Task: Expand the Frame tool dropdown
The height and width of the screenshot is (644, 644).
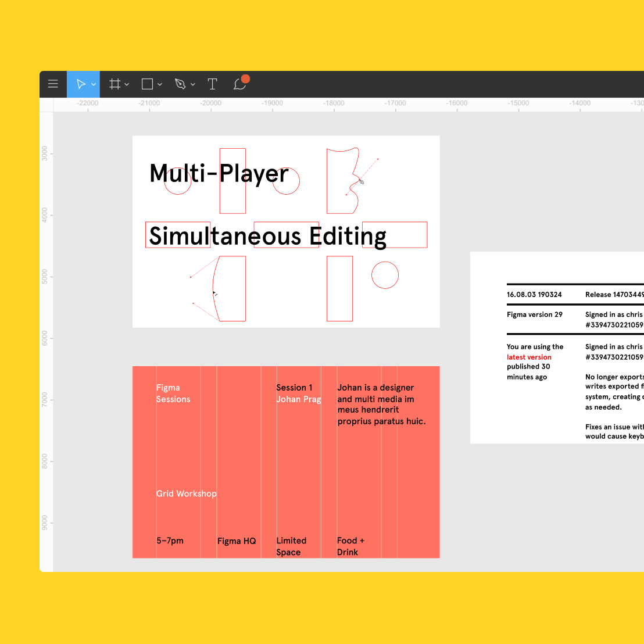Action: pyautogui.click(x=127, y=84)
